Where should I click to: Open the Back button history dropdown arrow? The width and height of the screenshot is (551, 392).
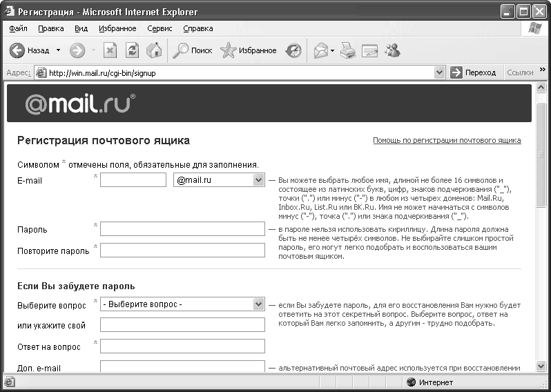pyautogui.click(x=58, y=50)
